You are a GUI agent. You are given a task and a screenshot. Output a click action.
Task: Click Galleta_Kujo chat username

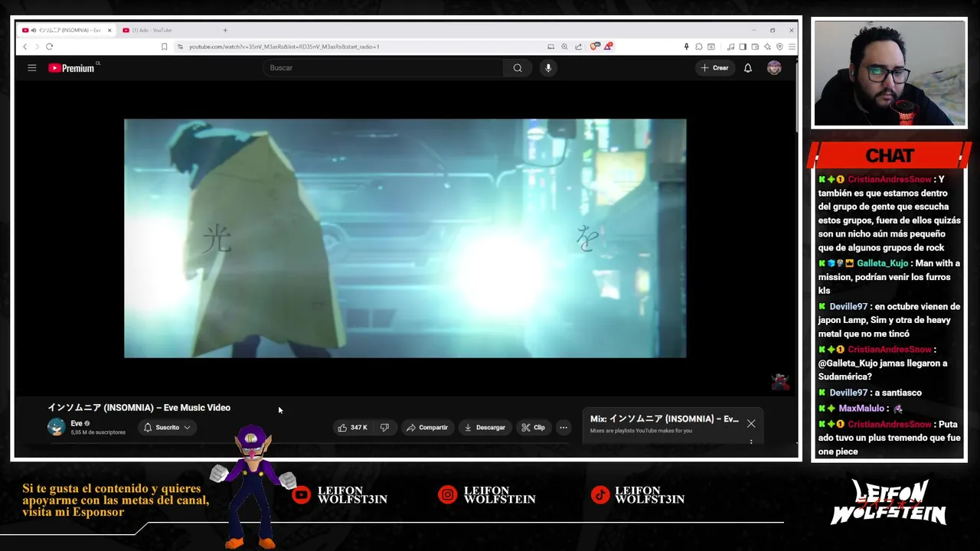coord(882,263)
